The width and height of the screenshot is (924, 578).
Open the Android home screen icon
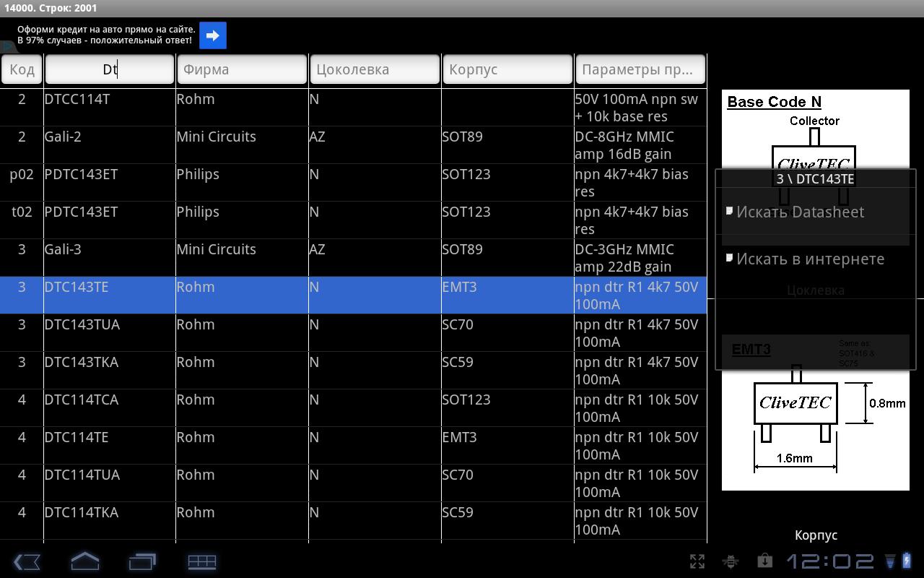pos(84,561)
